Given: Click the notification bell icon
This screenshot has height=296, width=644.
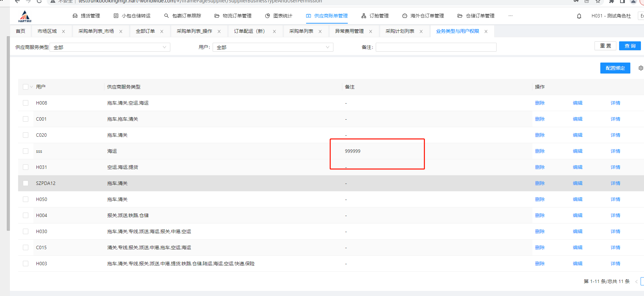Looking at the screenshot, I should (x=579, y=16).
